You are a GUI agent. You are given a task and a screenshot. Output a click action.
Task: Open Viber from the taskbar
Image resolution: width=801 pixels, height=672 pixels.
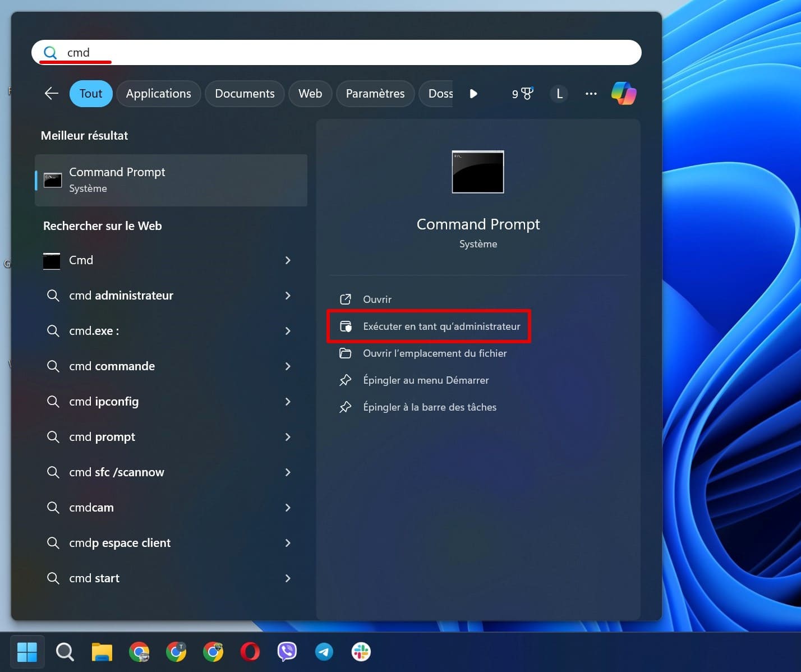pos(287,652)
